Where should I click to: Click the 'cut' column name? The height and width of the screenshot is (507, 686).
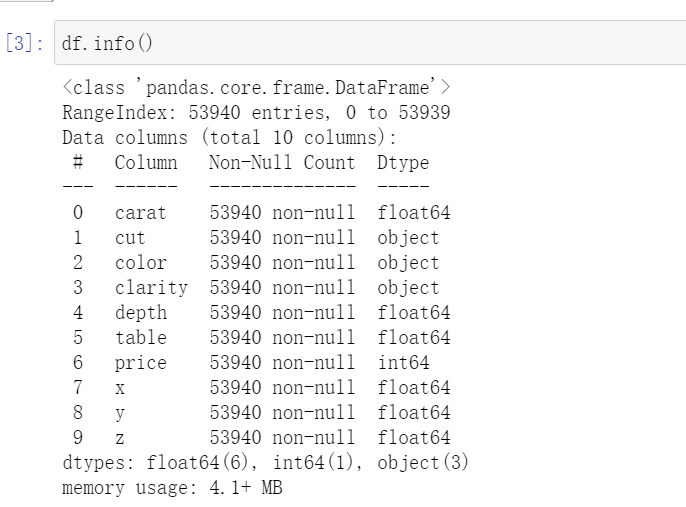129,238
